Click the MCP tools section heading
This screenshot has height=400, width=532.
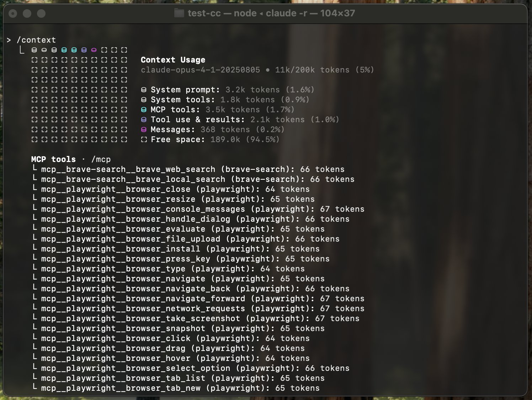click(53, 159)
